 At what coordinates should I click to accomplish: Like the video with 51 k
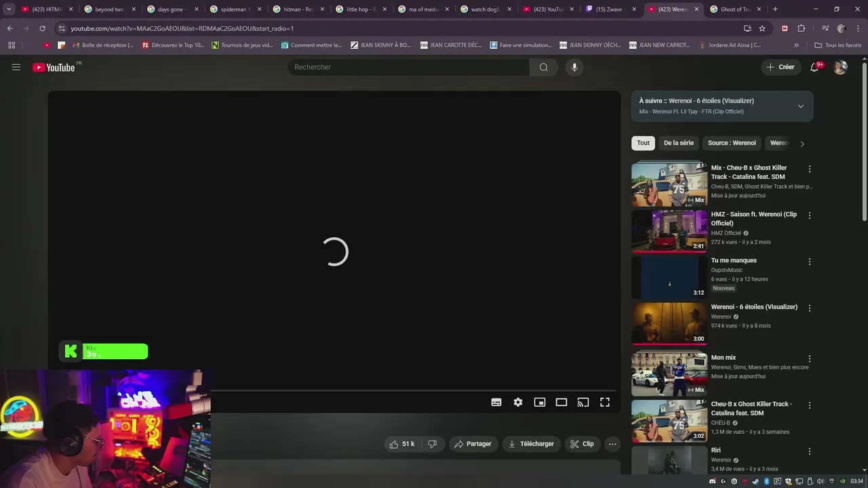pyautogui.click(x=402, y=444)
